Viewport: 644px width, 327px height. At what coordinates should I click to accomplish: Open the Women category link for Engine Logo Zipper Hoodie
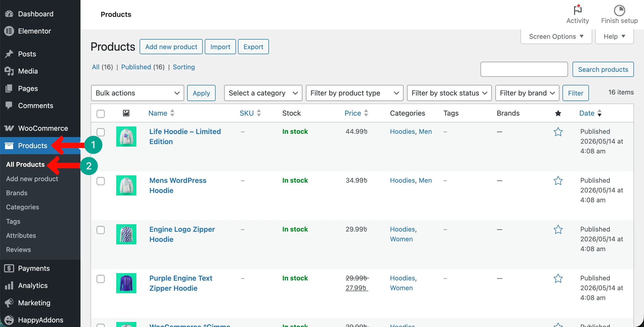[401, 239]
